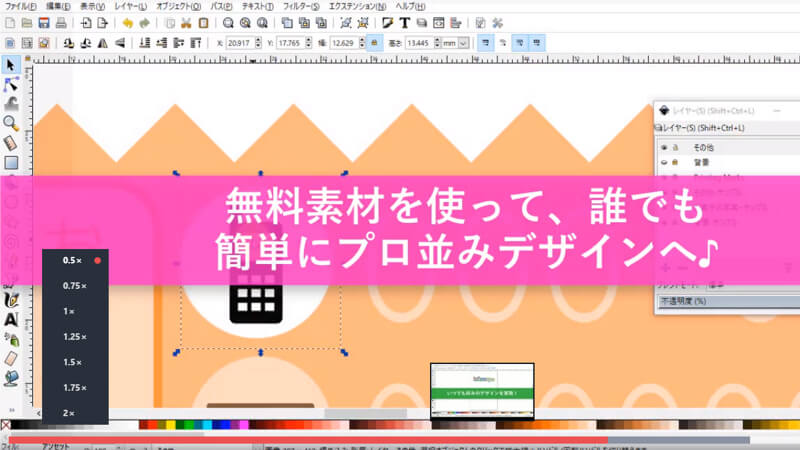The width and height of the screenshot is (800, 450).
Task: Click the Zoom to selection icon
Action: click(228, 23)
